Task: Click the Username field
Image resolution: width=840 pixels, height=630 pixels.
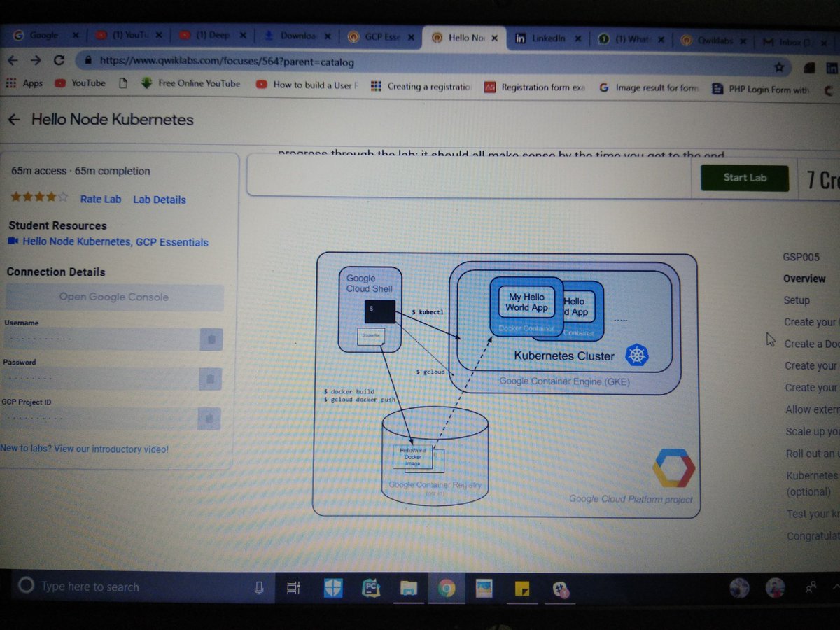Action: (x=101, y=340)
